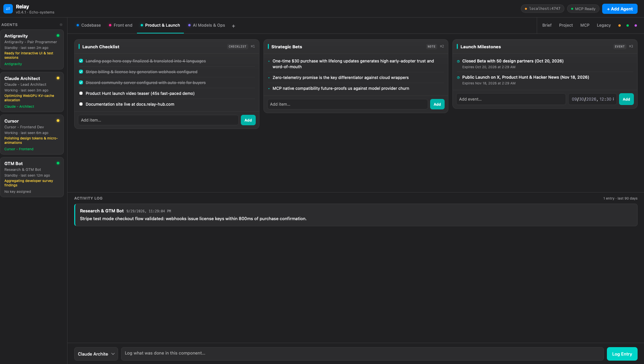Click Cursor agent yellow status dot

pyautogui.click(x=58, y=121)
